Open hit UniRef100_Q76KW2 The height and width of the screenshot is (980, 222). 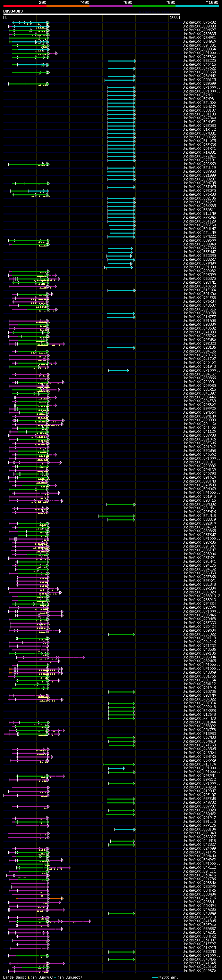(x=199, y=23)
